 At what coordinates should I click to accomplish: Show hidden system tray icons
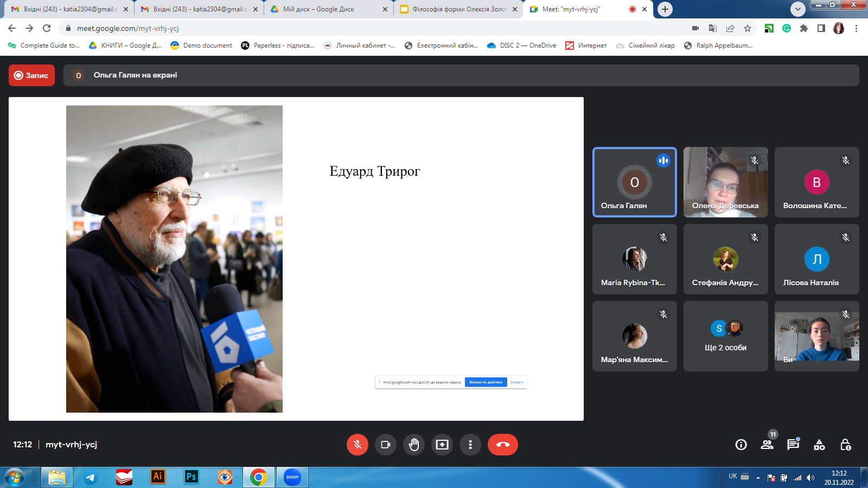coord(758,478)
